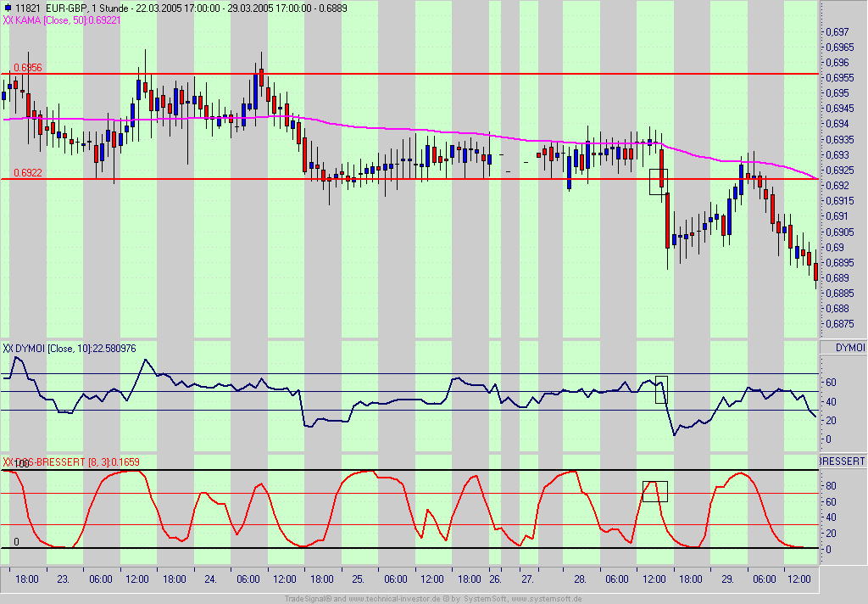Select the red horizontal line at 0.6922

pyautogui.click(x=409, y=179)
